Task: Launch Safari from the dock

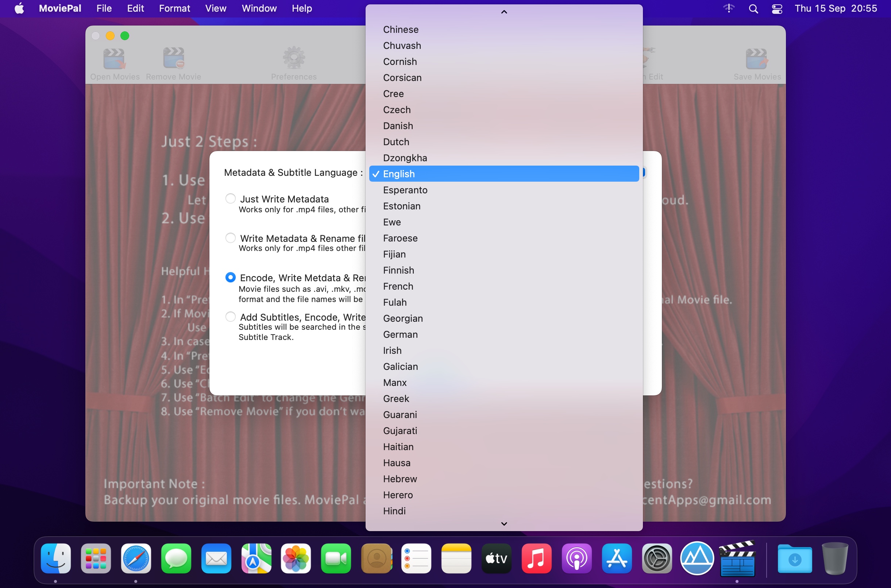Action: pos(136,558)
